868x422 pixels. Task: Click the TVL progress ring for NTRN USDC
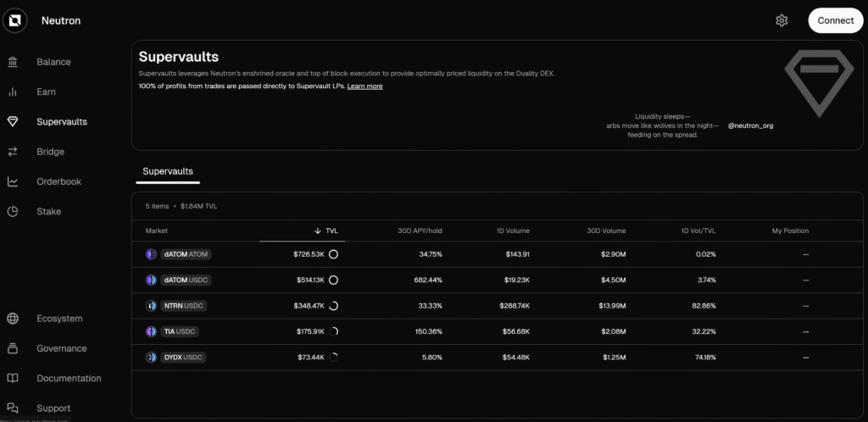(x=333, y=306)
